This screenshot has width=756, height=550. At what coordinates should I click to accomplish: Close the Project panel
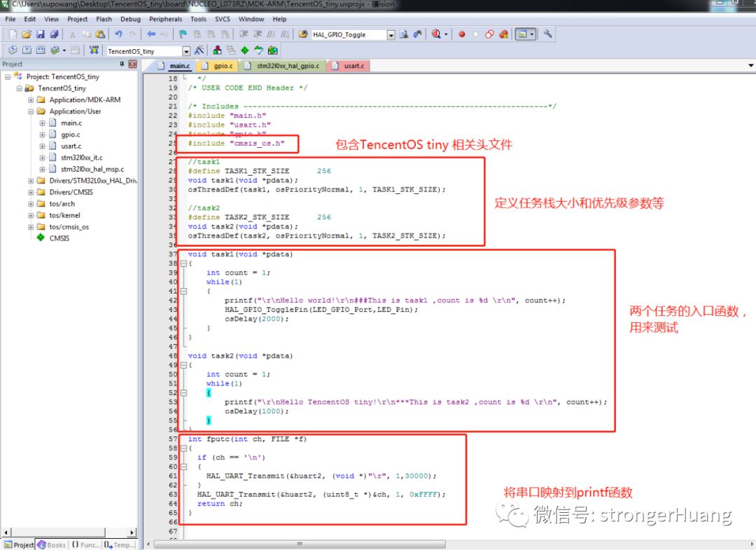[x=132, y=64]
